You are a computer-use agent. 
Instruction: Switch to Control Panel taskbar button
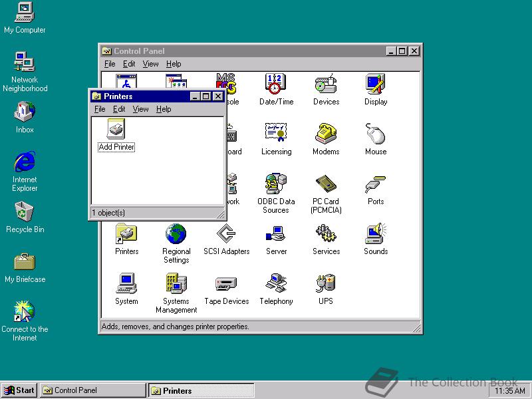93,390
